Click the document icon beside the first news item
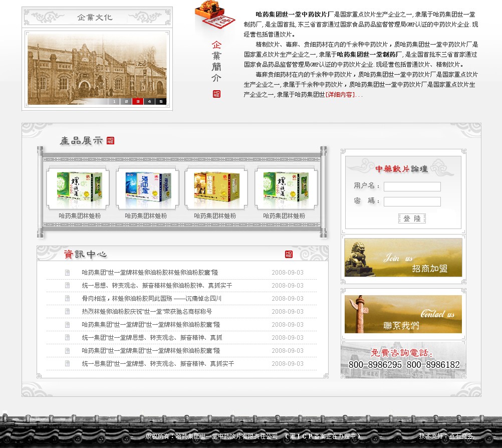The image size is (502, 448). click(x=67, y=273)
